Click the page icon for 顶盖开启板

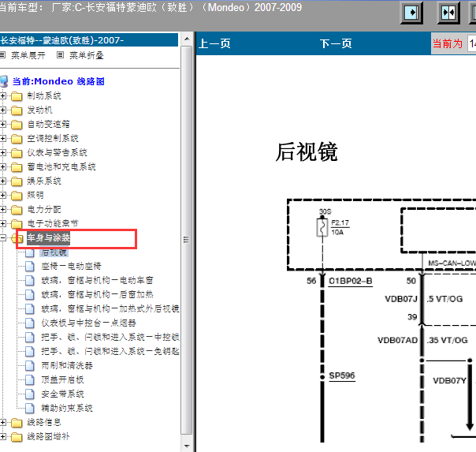pyautogui.click(x=29, y=379)
